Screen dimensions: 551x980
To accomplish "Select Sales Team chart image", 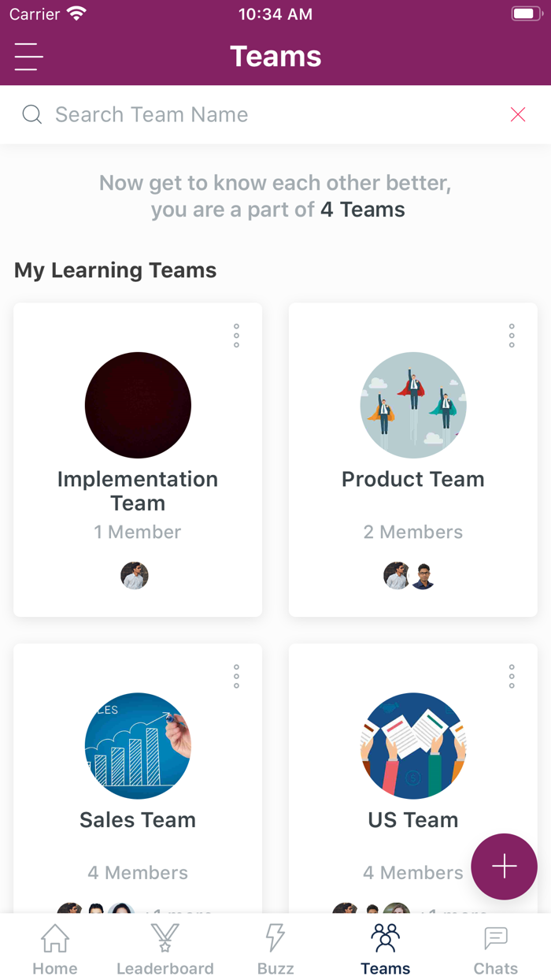I will (138, 745).
